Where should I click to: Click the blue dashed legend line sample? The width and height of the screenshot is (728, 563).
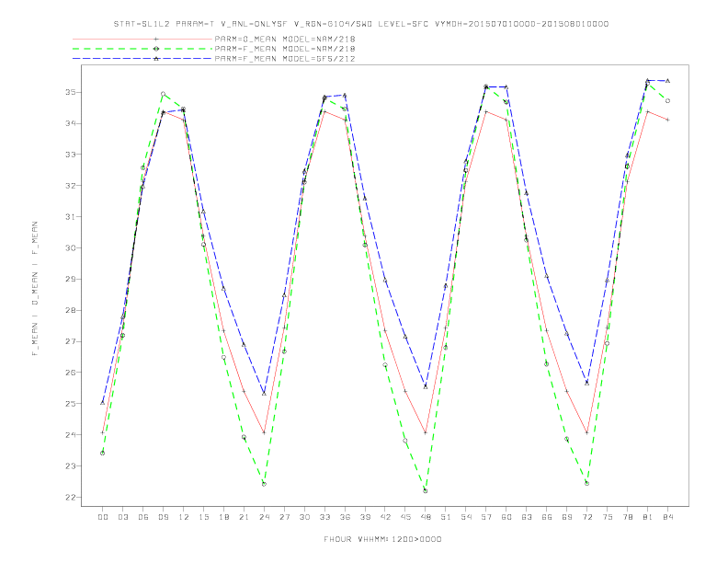pos(142,59)
